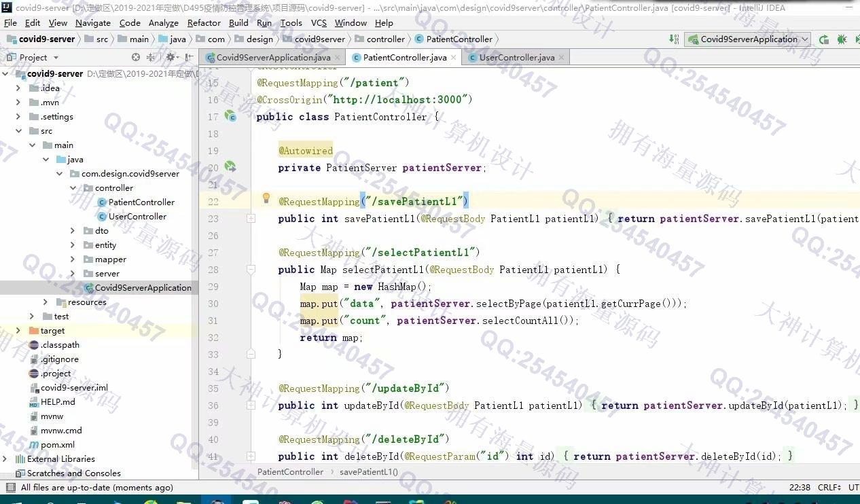Select pom.xml in project tree
The image size is (860, 504).
58,445
